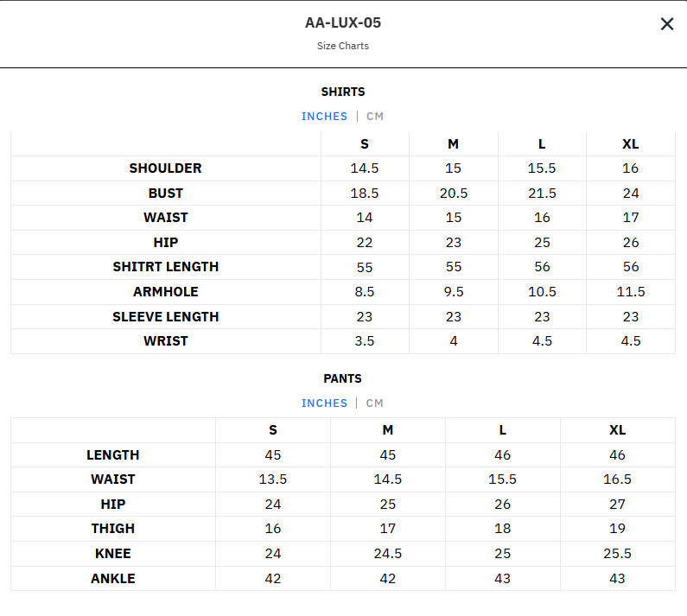The width and height of the screenshot is (687, 616).
Task: Click the THIGH row label in pants table
Action: coord(113,529)
